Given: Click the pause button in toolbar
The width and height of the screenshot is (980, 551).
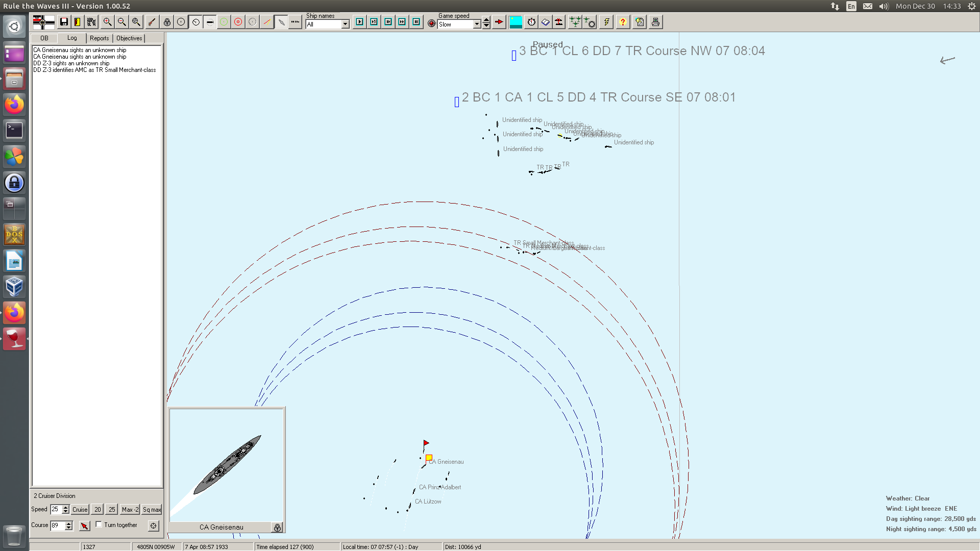Looking at the screenshot, I should [x=416, y=22].
